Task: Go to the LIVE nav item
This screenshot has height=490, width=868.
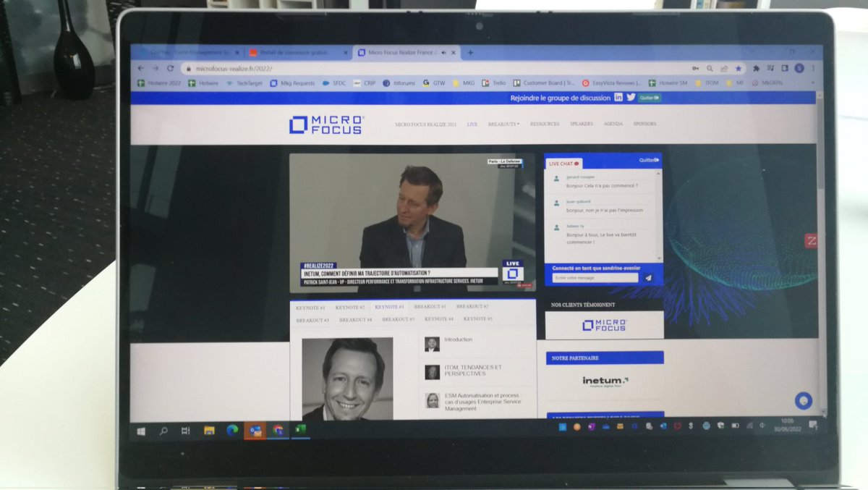Action: 472,124
